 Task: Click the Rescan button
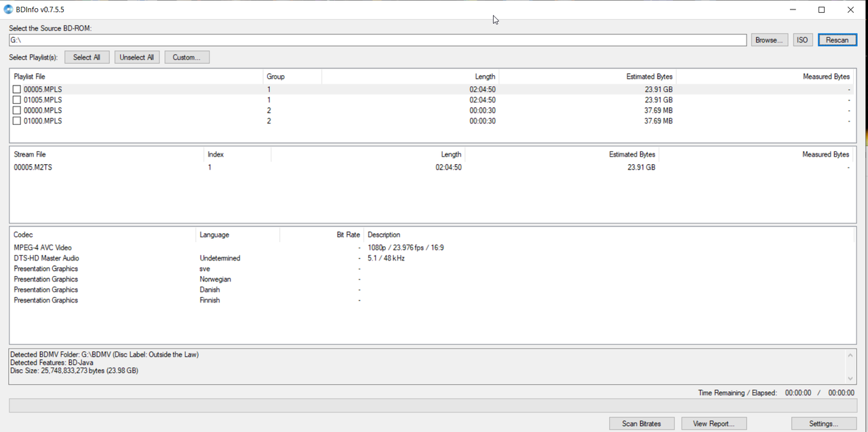(x=837, y=40)
